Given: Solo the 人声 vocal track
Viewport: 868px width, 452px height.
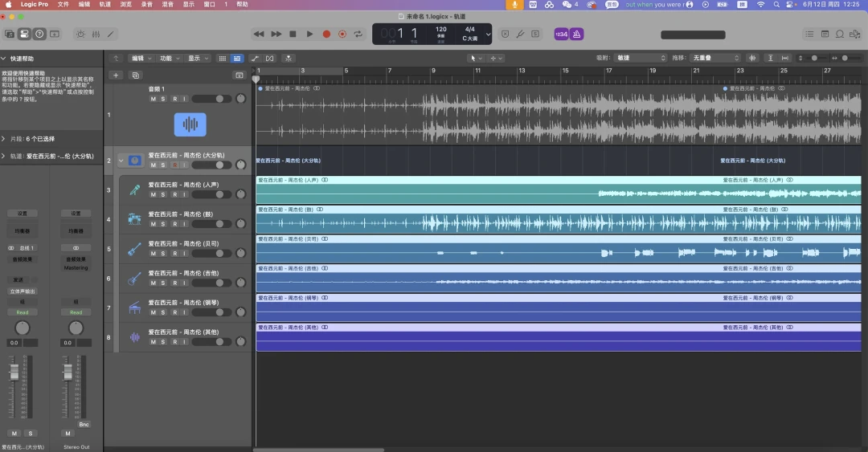Looking at the screenshot, I should [162, 195].
